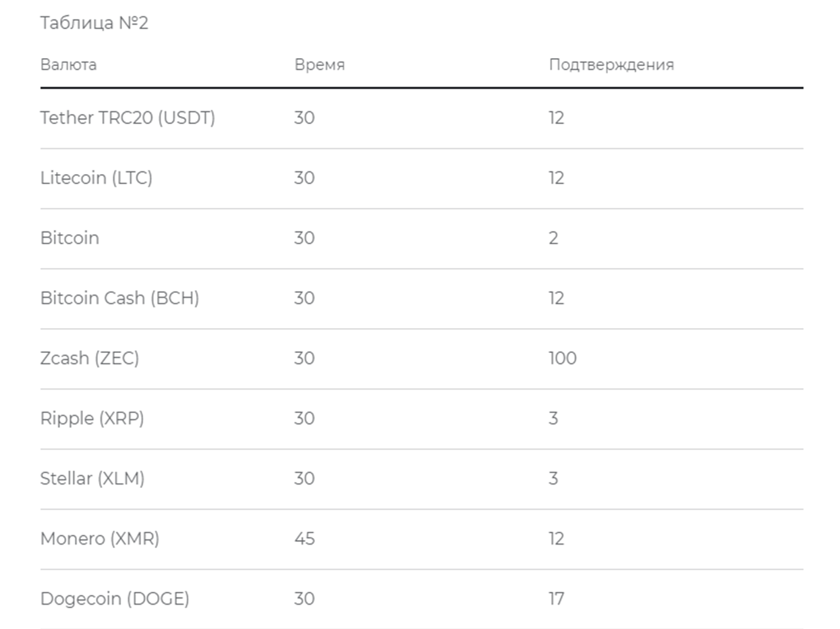Click the Dogecoin (DOGE) currency cell
Screen dimensions: 840x629
tap(115, 599)
